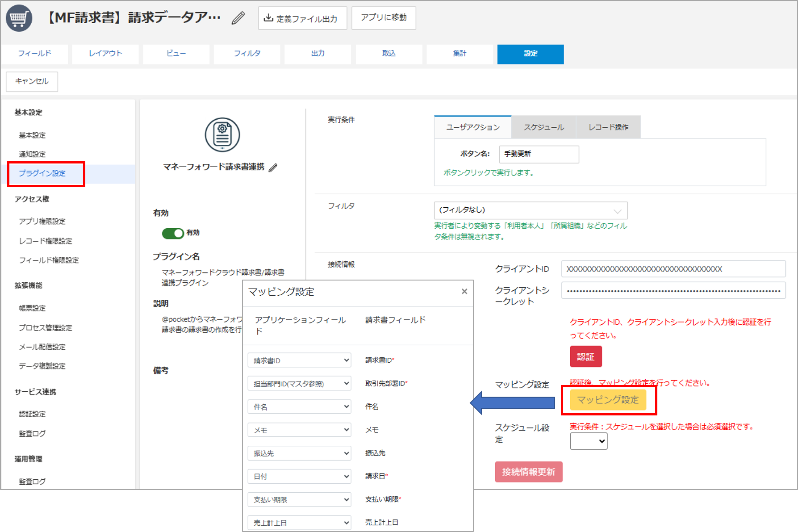Open the 担当部門ID(マスタ参照) dropdown

(299, 383)
